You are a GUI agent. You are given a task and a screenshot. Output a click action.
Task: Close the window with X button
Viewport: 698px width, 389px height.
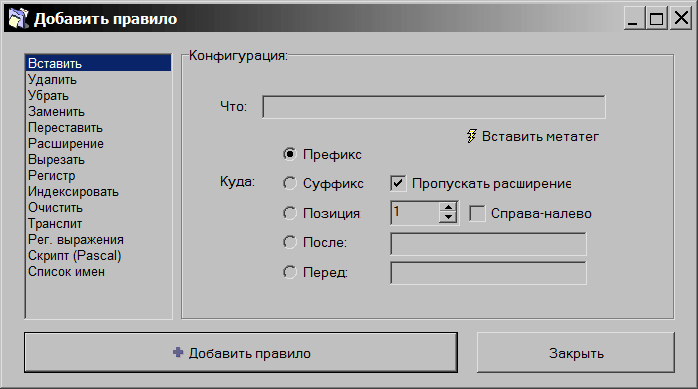681,19
